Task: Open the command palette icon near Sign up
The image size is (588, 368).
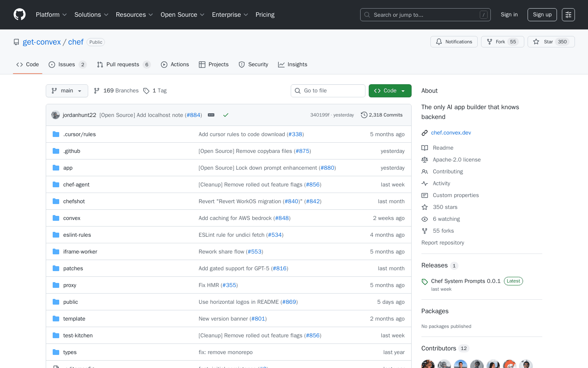Action: (x=568, y=14)
